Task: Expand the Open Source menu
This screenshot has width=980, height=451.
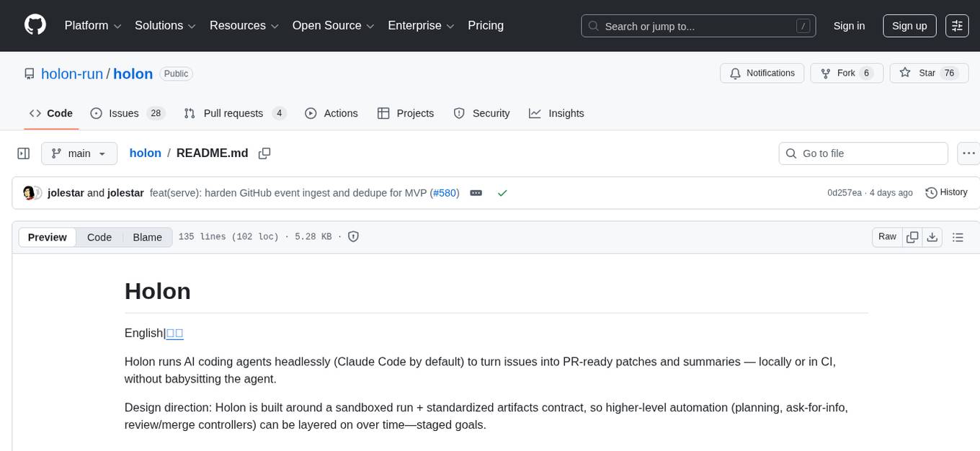Action: (x=333, y=26)
